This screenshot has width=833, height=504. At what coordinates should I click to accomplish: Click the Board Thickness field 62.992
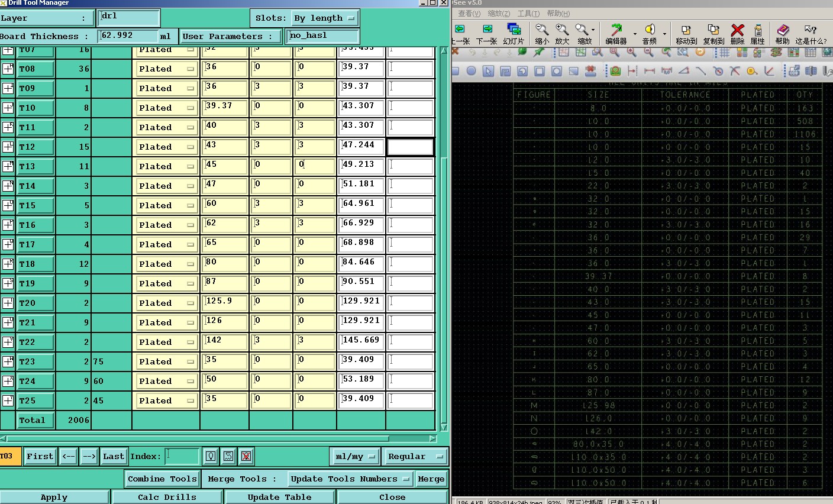pyautogui.click(x=128, y=35)
